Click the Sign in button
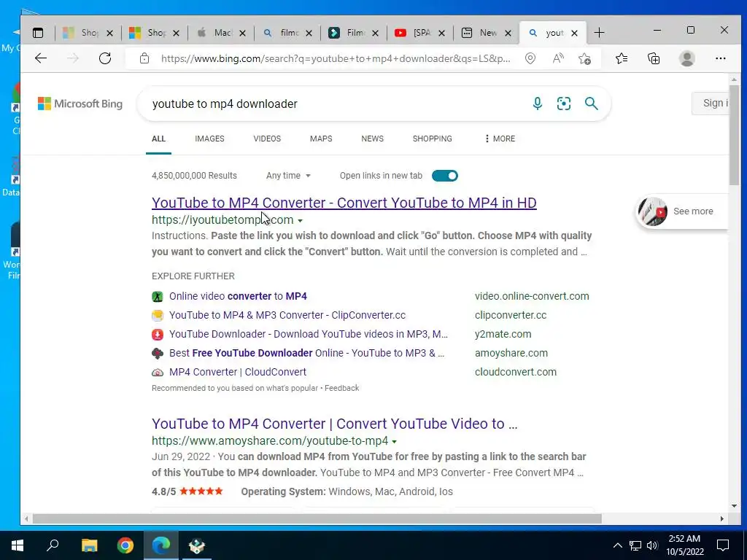 click(x=711, y=103)
